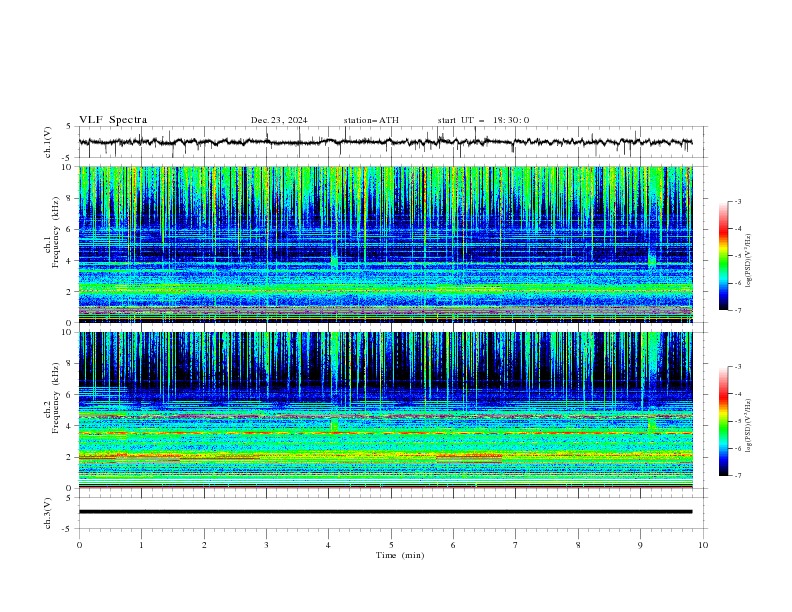Click the "ch.3(V)" waveform axis label
Viewport: 792px width, 612px height.
click(48, 513)
